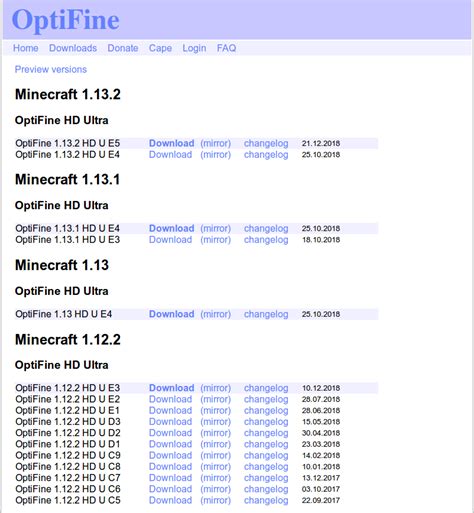The image size is (474, 513).
Task: View changelog for OptiFine 1.12.2 HD U D2
Action: click(266, 433)
